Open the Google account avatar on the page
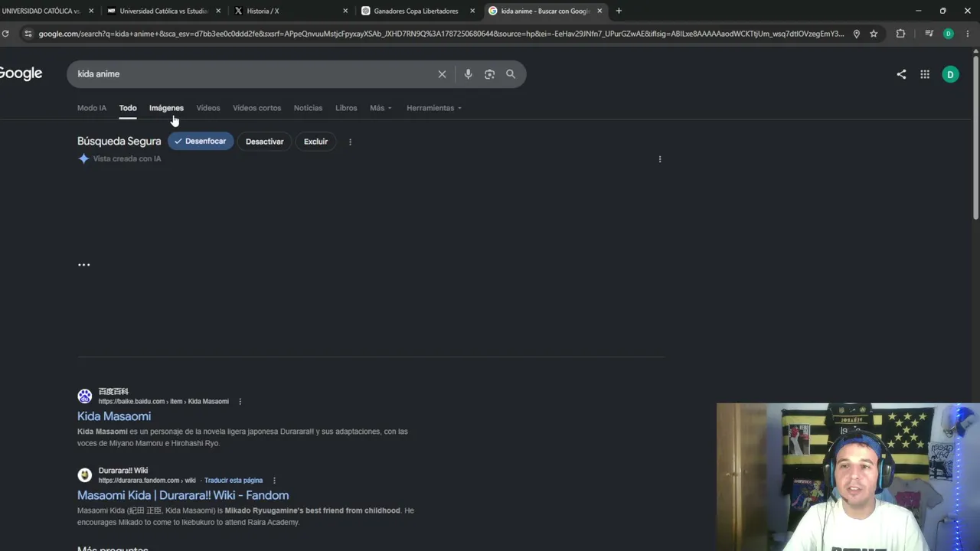This screenshot has width=980, height=551. coord(950,74)
